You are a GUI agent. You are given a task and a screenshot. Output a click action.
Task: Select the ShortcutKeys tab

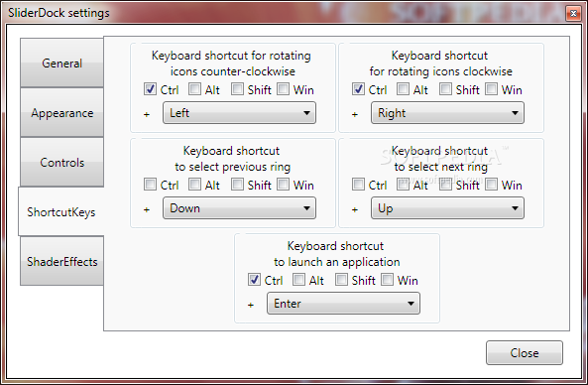click(x=61, y=211)
